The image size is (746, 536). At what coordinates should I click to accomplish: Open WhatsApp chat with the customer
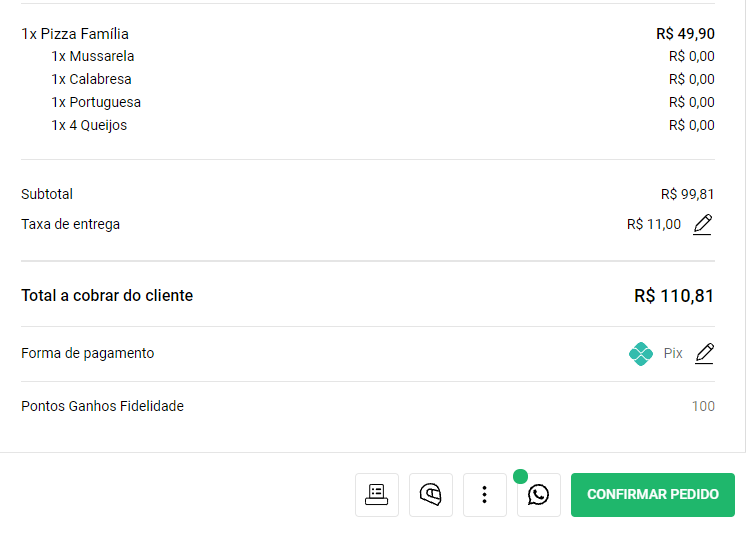(539, 495)
